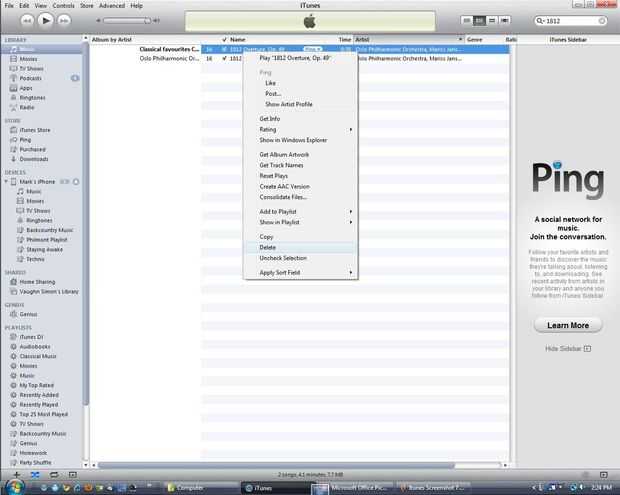
Task: Open Vaughn Simon's Library
Action: 49,292
